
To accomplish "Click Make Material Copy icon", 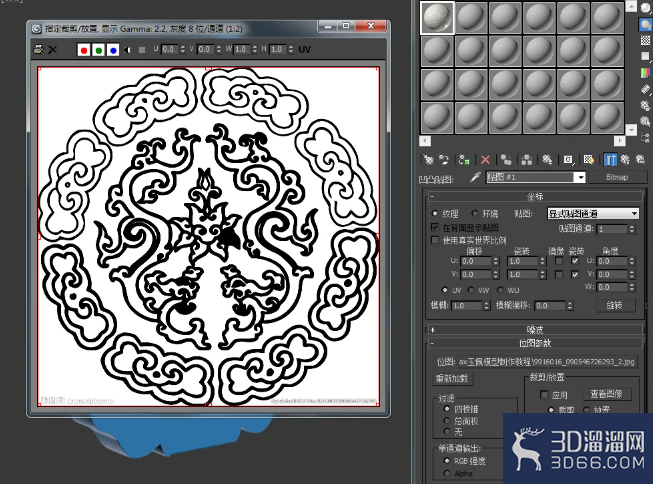I will (506, 160).
